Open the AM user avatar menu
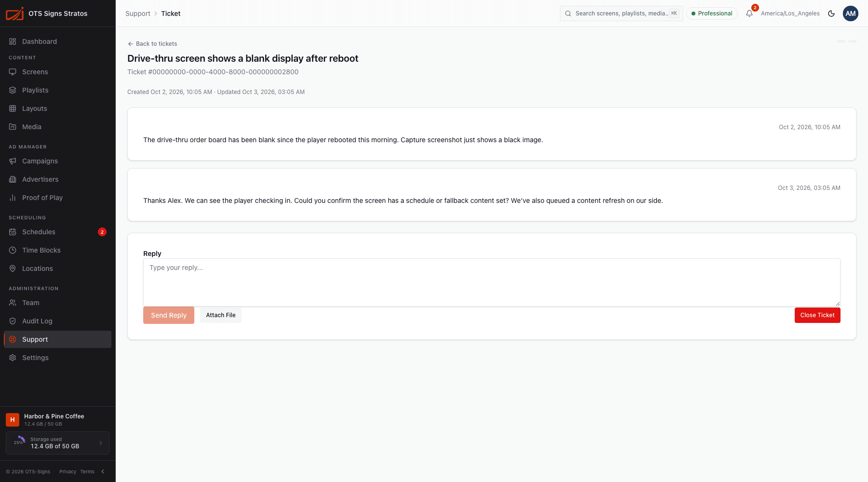The height and width of the screenshot is (482, 868). pyautogui.click(x=851, y=13)
